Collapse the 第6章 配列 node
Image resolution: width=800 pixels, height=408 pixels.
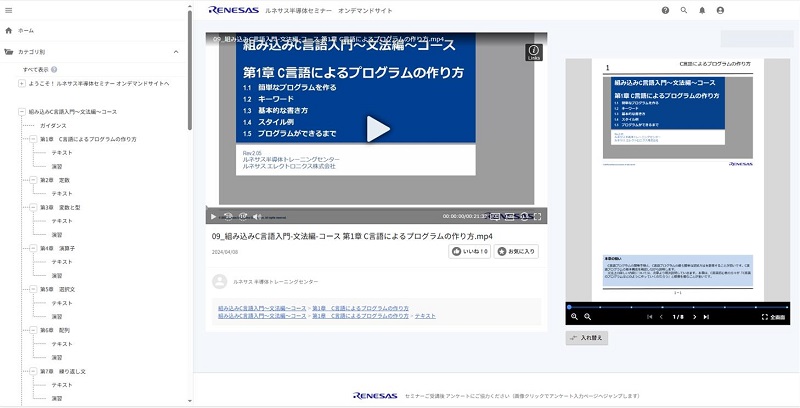(x=33, y=330)
